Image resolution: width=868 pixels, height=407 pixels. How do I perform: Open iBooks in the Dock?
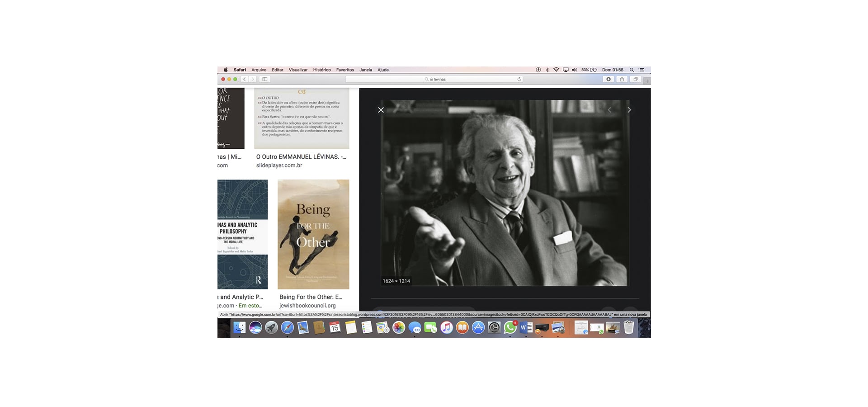click(x=462, y=327)
